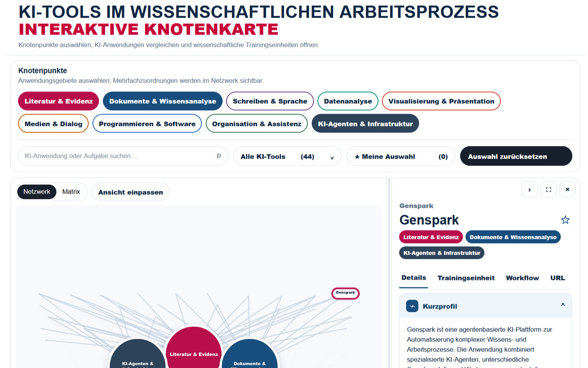Open the URL tab
The height and width of the screenshot is (368, 588).
coord(558,278)
